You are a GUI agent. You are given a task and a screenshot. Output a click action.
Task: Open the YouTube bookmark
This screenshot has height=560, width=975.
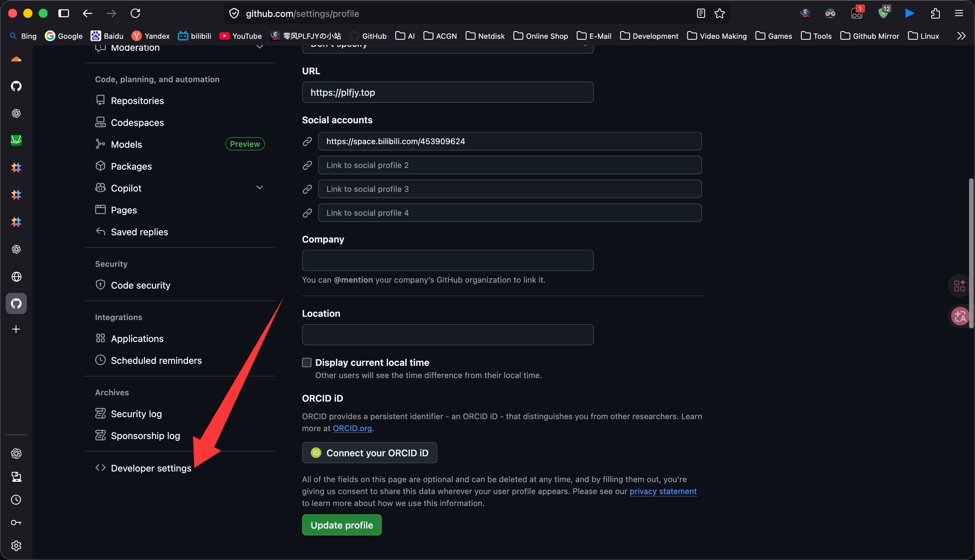pos(240,36)
